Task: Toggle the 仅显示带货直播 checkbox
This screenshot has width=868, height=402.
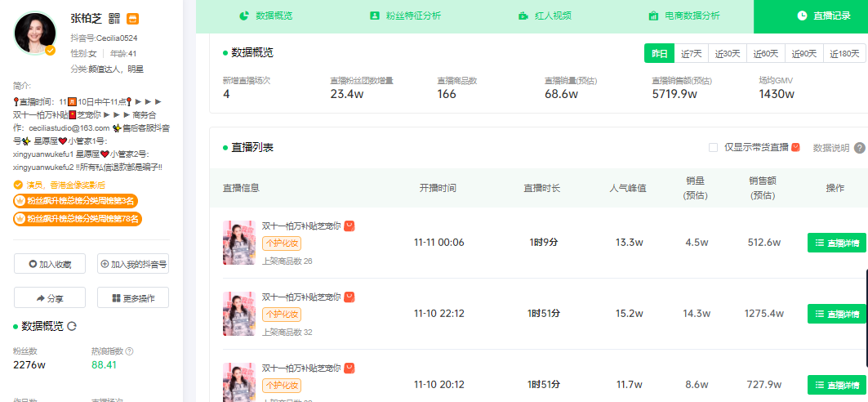Action: [714, 147]
